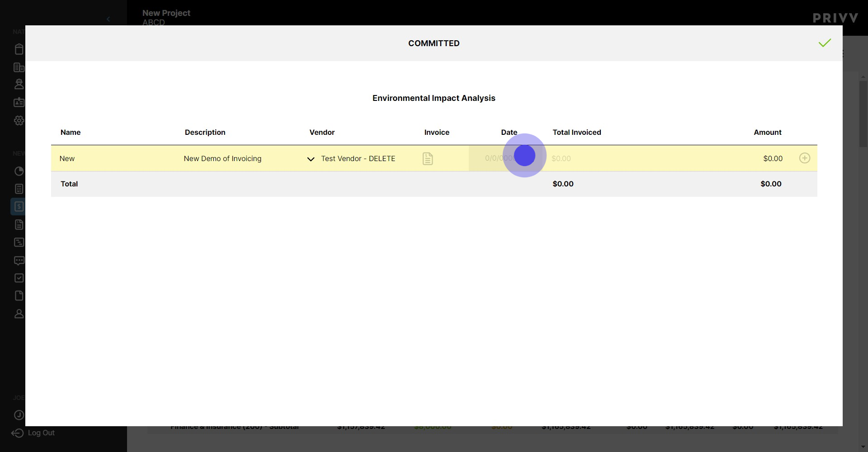Image resolution: width=868 pixels, height=452 pixels.
Task: Open the blank file icon in sidebar
Action: [x=19, y=295]
